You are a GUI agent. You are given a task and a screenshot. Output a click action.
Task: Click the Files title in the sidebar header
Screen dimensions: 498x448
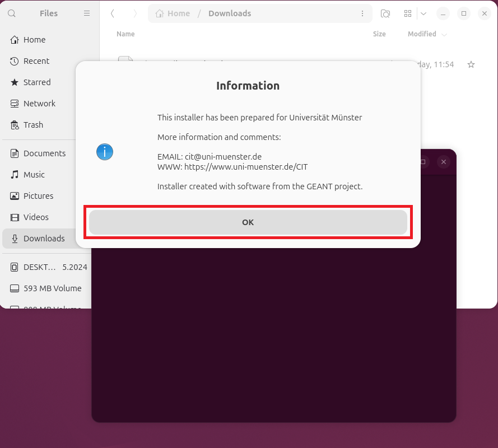click(49, 13)
